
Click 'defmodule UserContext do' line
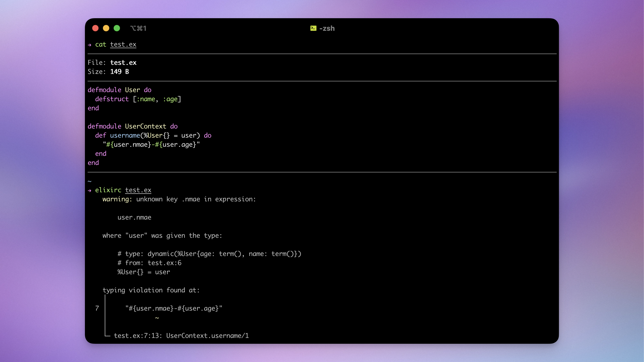(x=133, y=126)
